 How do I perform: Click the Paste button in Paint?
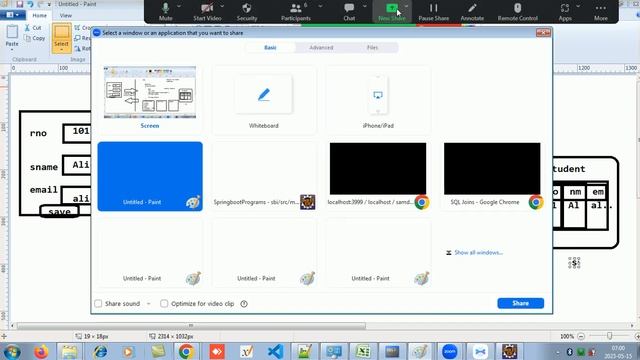(12, 37)
